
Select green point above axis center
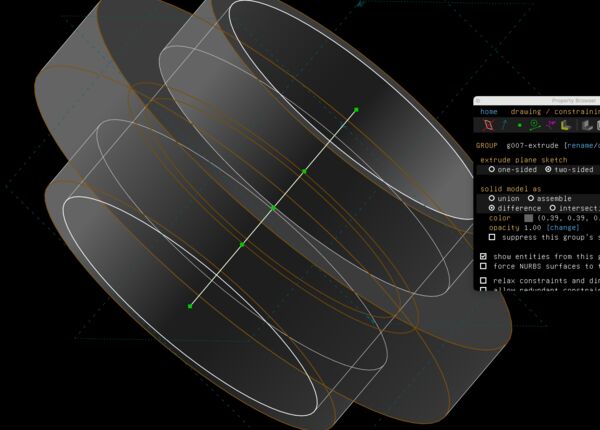tap(304, 171)
